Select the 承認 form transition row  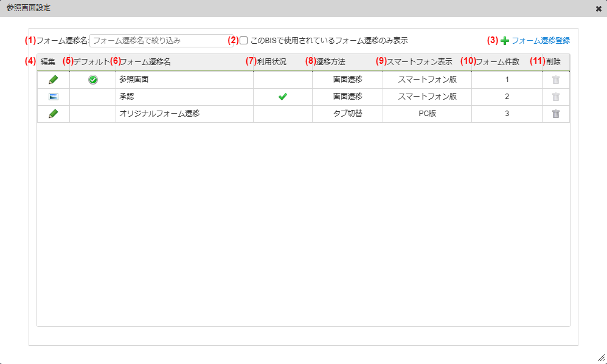click(182, 97)
